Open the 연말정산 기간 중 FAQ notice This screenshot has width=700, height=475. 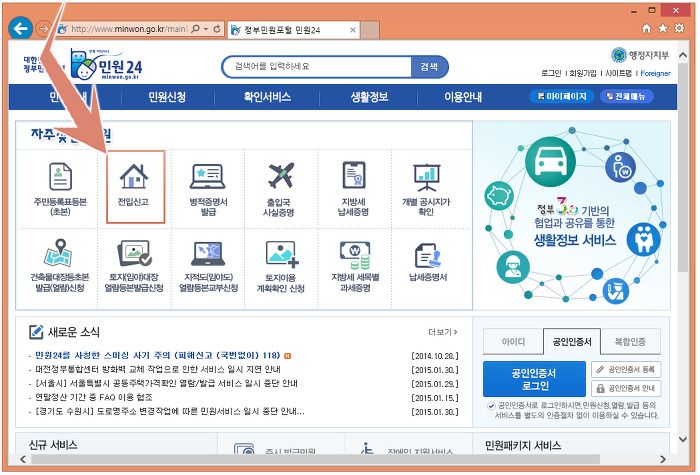tap(94, 397)
